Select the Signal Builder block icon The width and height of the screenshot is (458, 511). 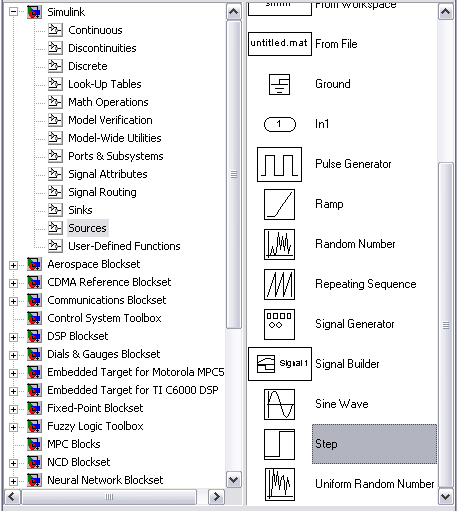point(280,364)
